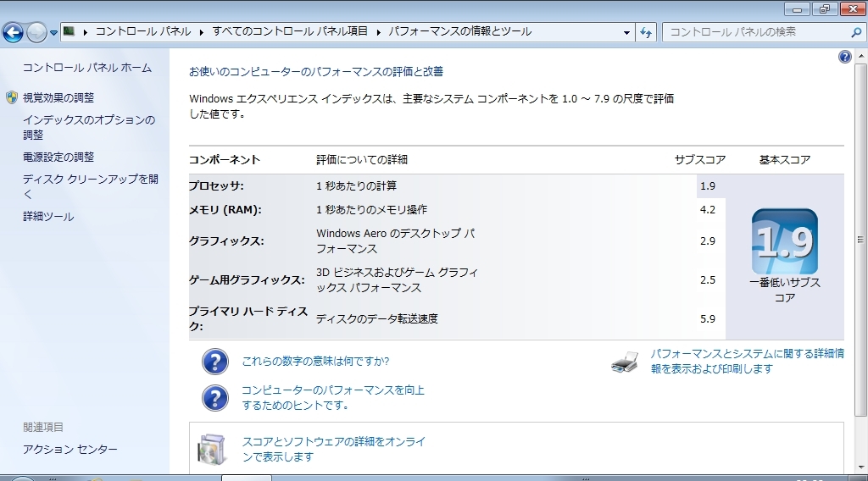Open the recent pages dropdown arrow
This screenshot has height=481, width=868.
[53, 33]
